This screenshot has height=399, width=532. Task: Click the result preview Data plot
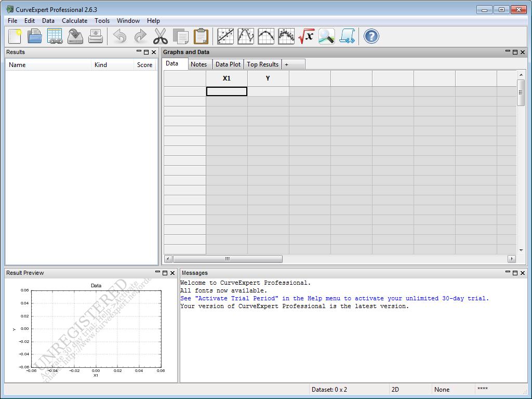(x=96, y=328)
